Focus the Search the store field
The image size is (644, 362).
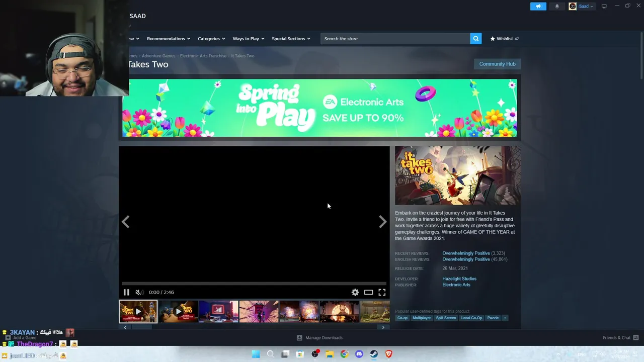click(x=395, y=39)
